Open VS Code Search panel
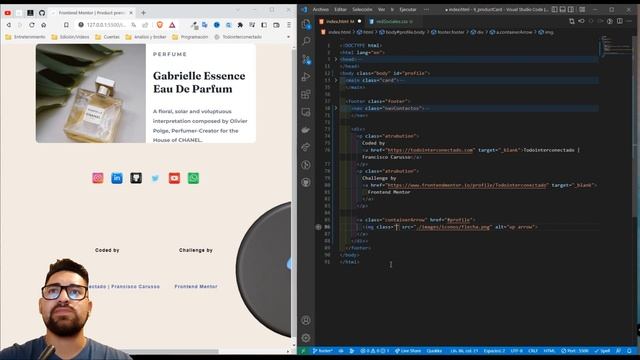 click(x=306, y=41)
